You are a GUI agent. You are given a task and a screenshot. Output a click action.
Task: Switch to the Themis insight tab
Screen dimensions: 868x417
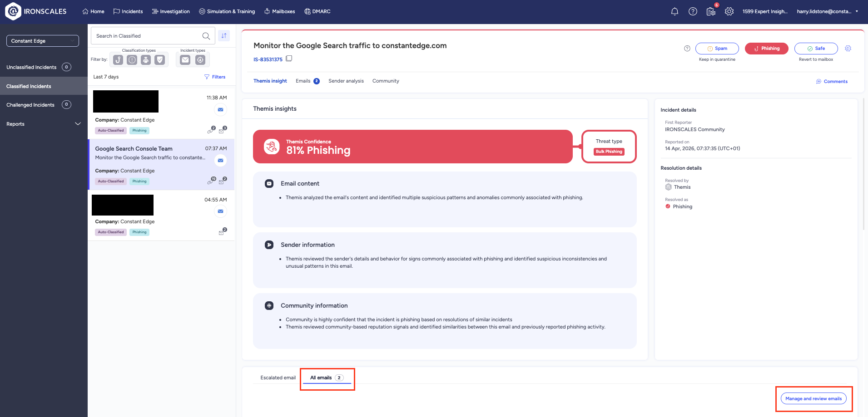coord(270,81)
